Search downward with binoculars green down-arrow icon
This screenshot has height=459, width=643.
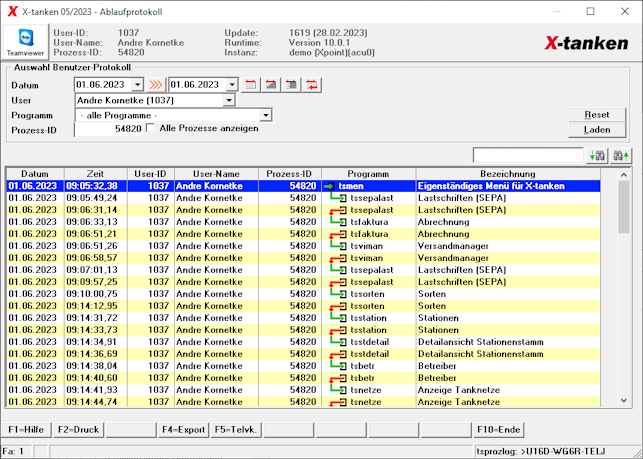597,156
